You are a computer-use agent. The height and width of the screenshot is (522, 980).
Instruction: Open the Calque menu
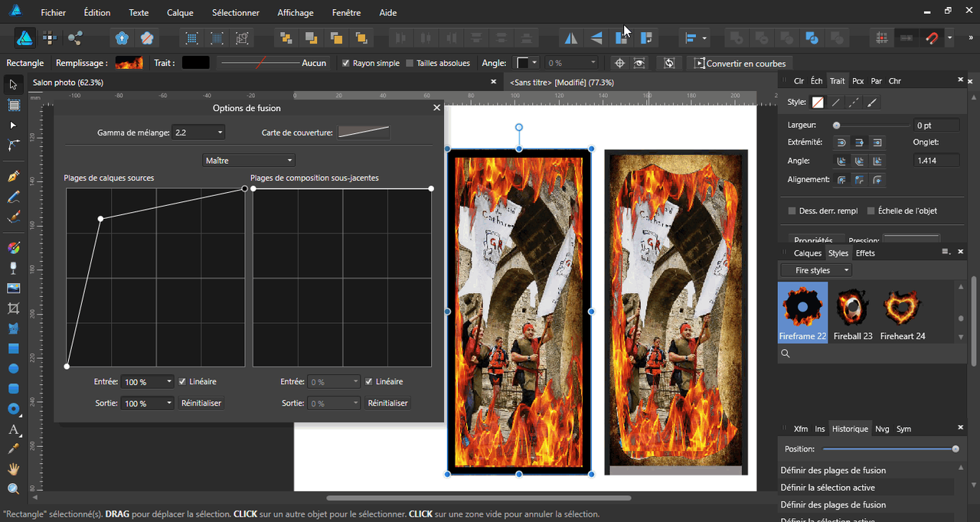click(180, 13)
